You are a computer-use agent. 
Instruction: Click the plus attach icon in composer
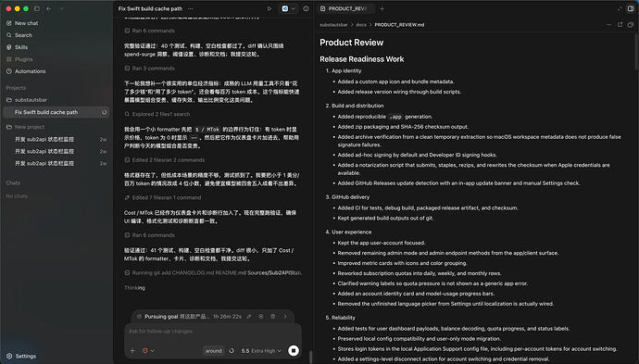[x=132, y=350]
